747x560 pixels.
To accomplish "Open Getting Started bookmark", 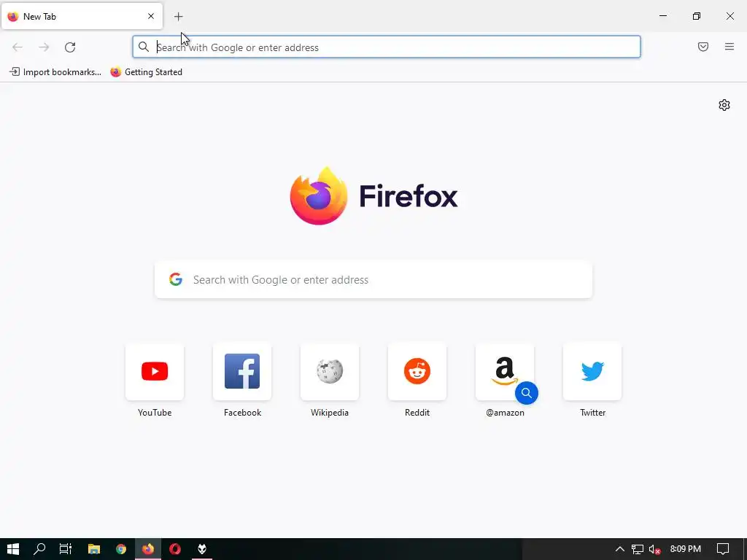I will 146,72.
